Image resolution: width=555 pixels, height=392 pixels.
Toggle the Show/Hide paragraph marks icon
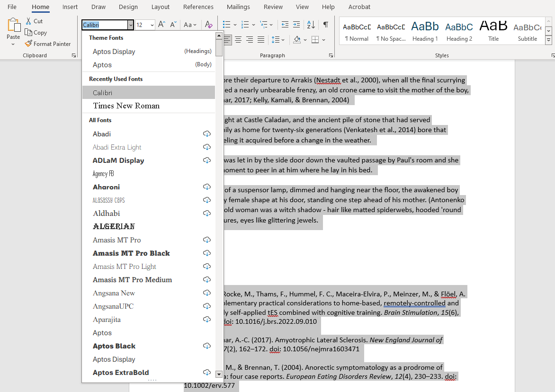click(325, 24)
